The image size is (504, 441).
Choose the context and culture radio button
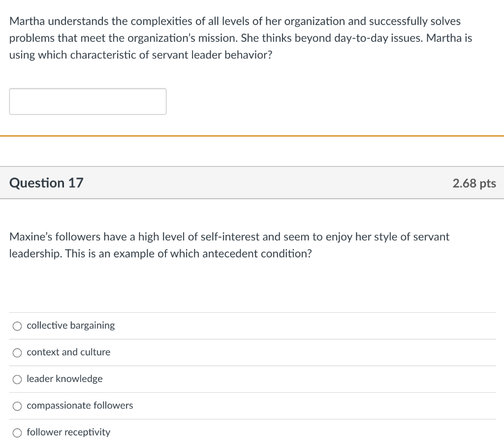[18, 353]
